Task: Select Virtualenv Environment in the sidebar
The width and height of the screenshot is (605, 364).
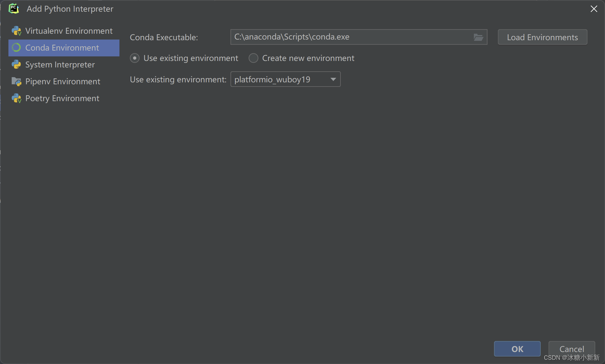Action: click(64, 31)
